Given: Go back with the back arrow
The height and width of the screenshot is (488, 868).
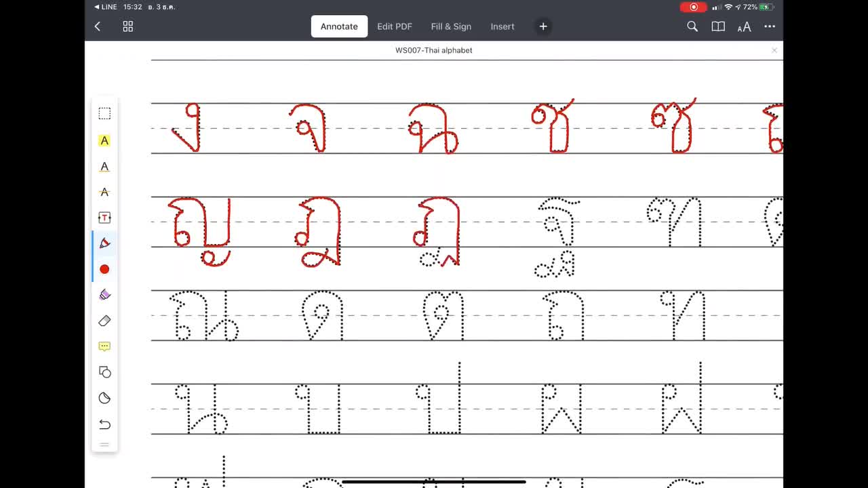Looking at the screenshot, I should (x=97, y=26).
